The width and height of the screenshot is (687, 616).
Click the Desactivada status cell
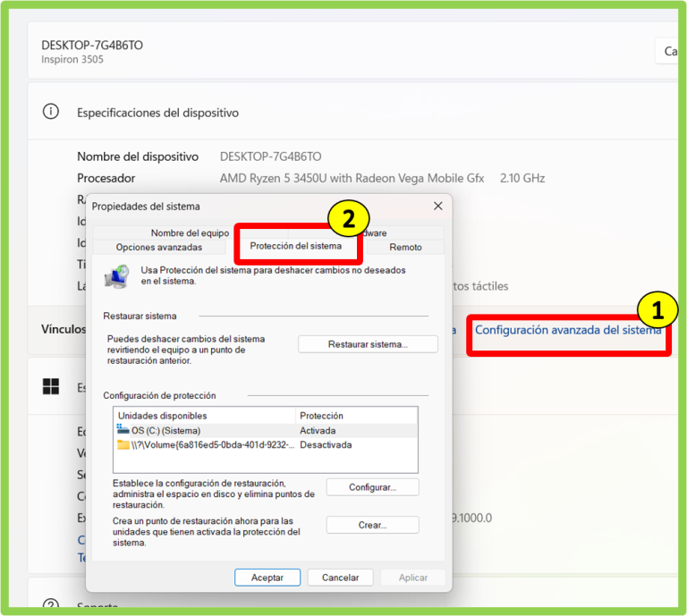point(326,445)
